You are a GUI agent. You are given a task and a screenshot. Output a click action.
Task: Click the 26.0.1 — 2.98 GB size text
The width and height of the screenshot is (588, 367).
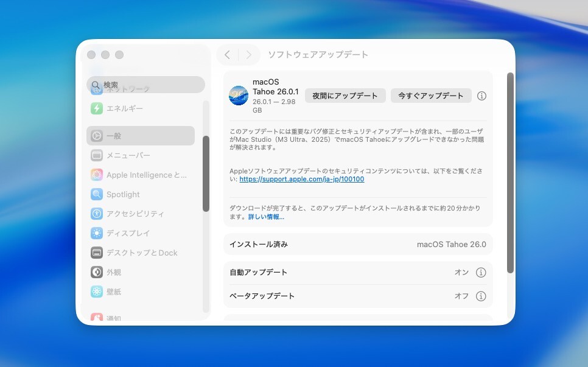[x=274, y=106]
